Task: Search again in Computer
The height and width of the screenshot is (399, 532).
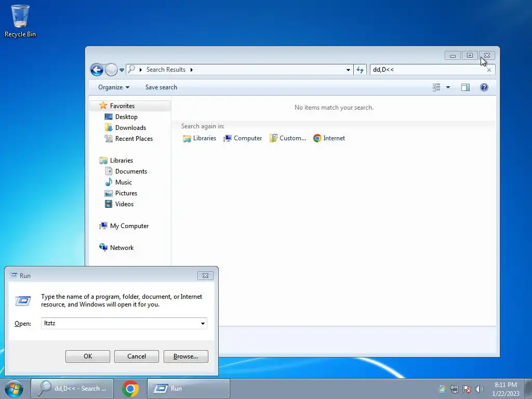Action: pyautogui.click(x=243, y=138)
